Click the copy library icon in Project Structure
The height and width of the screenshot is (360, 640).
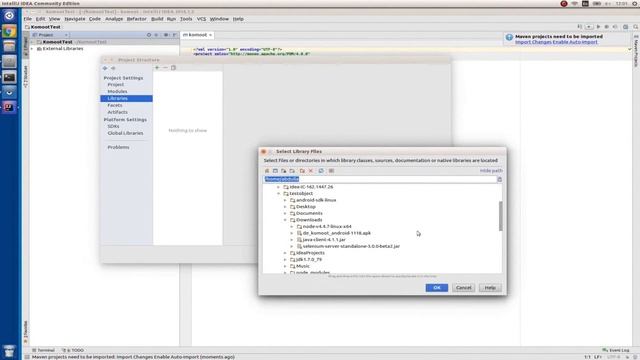(x=173, y=68)
